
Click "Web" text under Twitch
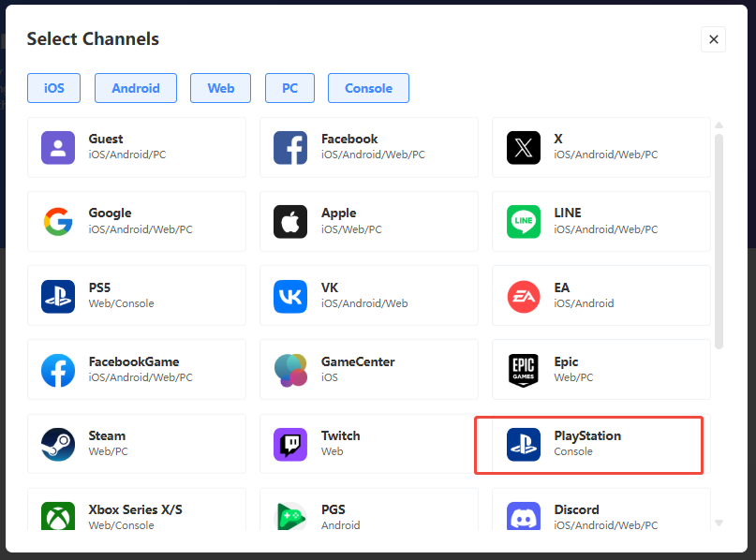[x=333, y=451]
